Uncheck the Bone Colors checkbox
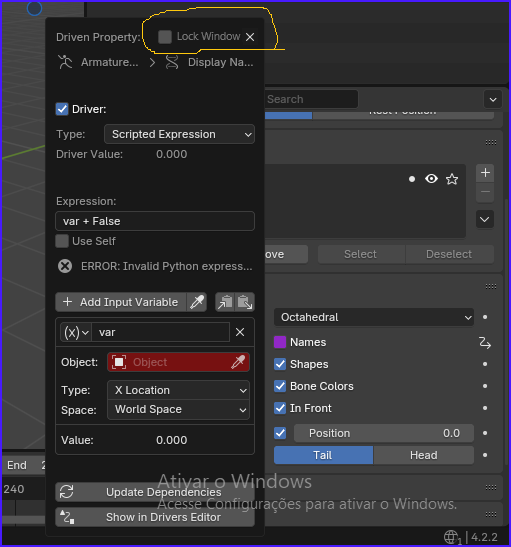This screenshot has width=511, height=547. tap(280, 386)
